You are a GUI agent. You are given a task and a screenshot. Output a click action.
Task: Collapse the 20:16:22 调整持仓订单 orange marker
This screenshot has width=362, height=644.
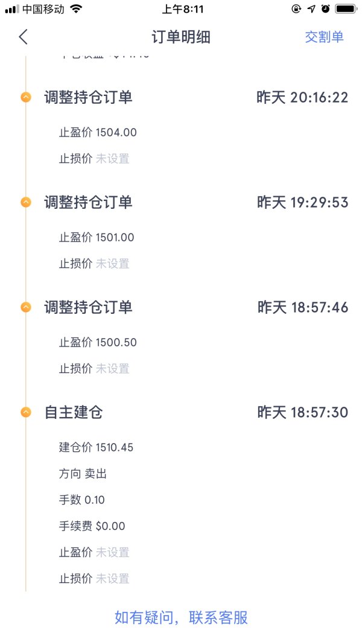(x=26, y=97)
